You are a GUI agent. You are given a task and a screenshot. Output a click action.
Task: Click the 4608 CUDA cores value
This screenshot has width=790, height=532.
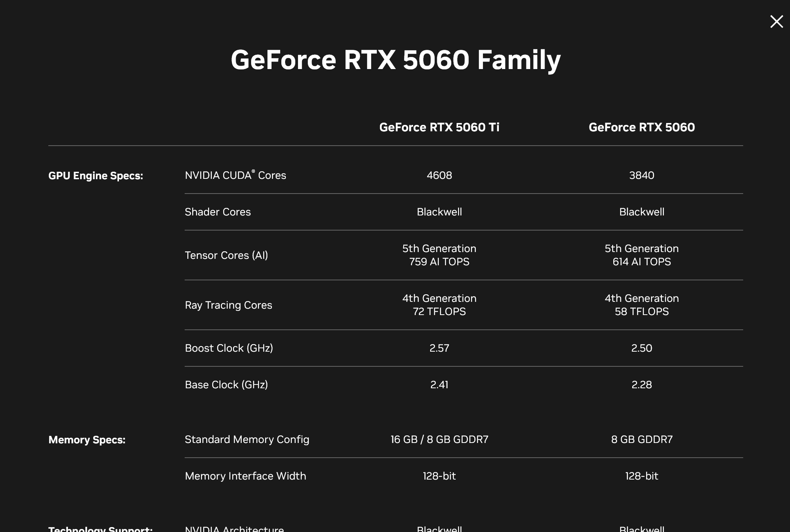(x=439, y=175)
